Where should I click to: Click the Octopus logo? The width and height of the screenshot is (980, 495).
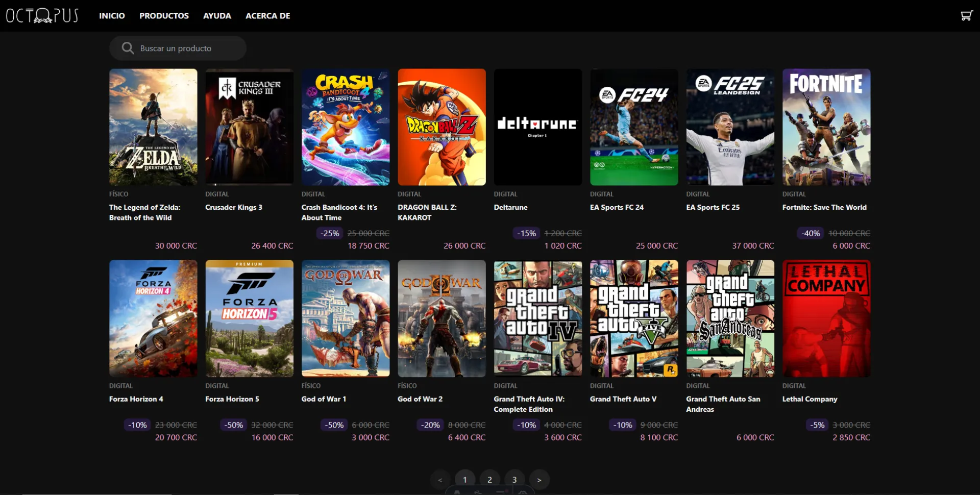click(42, 16)
